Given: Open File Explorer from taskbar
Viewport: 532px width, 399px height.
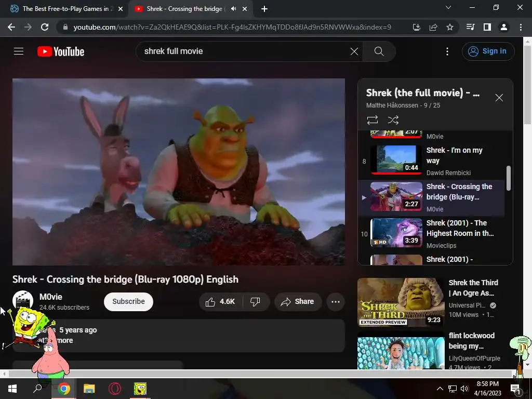Looking at the screenshot, I should coord(89,389).
